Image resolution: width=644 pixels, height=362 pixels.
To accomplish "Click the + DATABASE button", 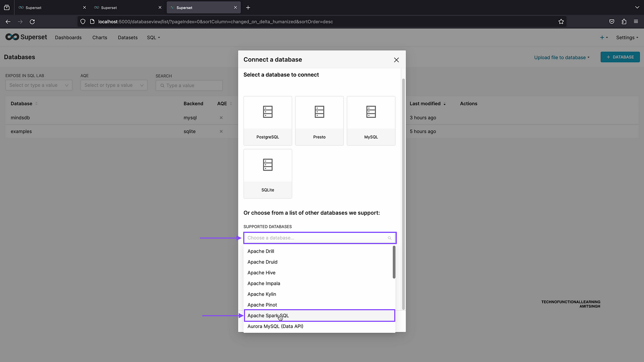I will pyautogui.click(x=620, y=57).
